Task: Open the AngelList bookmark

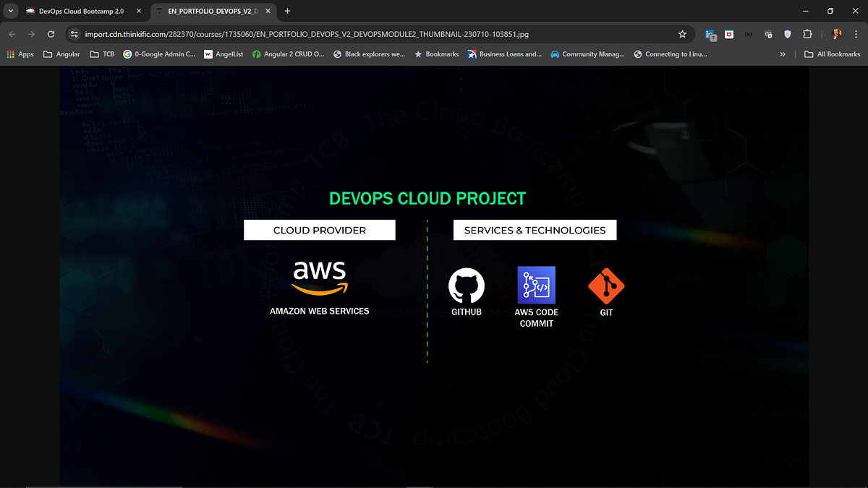Action: (x=224, y=53)
